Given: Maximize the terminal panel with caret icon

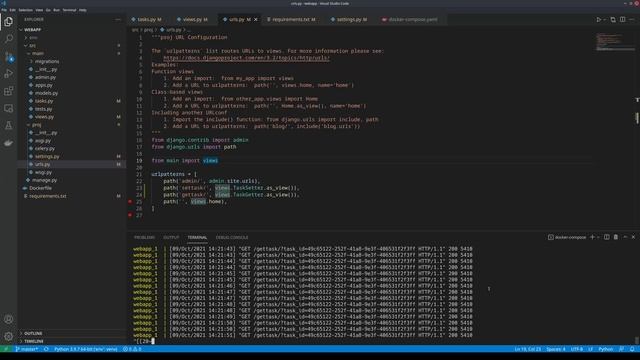Looking at the screenshot, I should pos(625,237).
